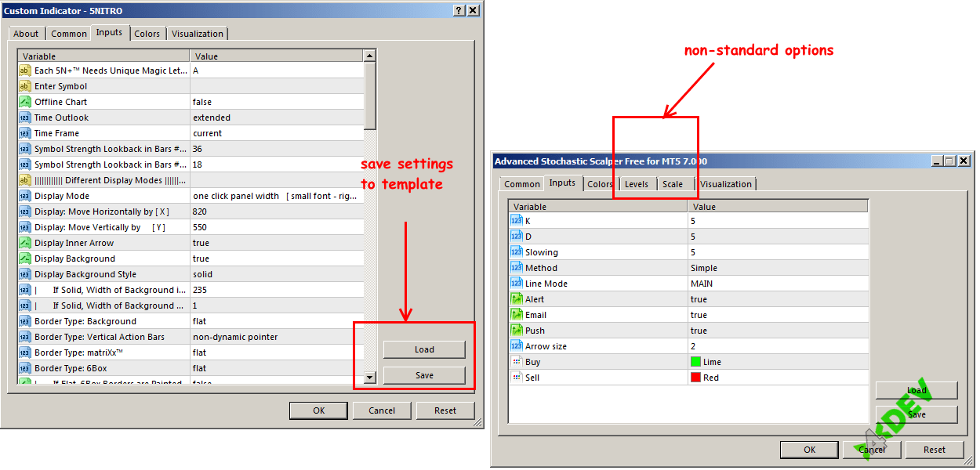Click the icon beside the Slowing variable
Viewport: 980px width, 470px height.
tap(516, 252)
